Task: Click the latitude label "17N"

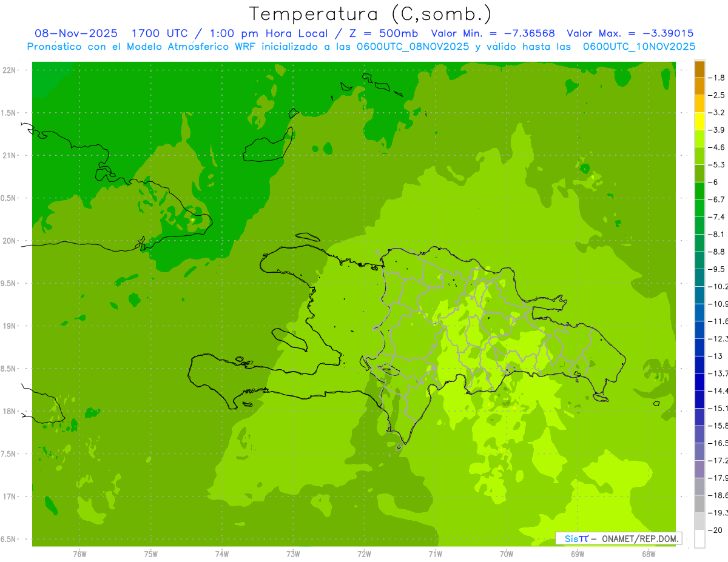Action: pos(10,497)
